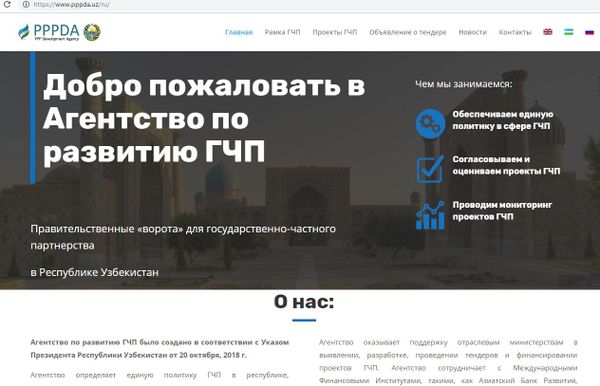Click the paragraph starting Агентство оказывает поддержку
The width and height of the screenshot is (600, 386).
448,362
